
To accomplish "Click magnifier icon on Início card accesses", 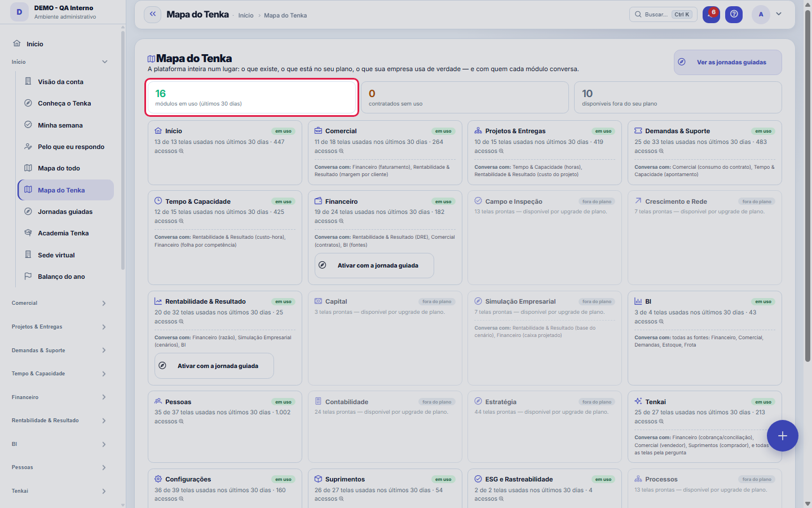I will pyautogui.click(x=182, y=151).
